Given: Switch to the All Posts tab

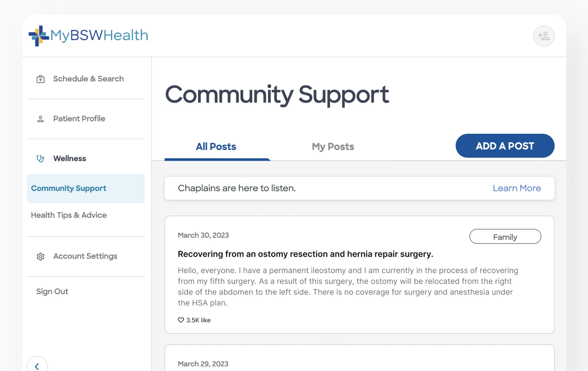Looking at the screenshot, I should click(216, 147).
